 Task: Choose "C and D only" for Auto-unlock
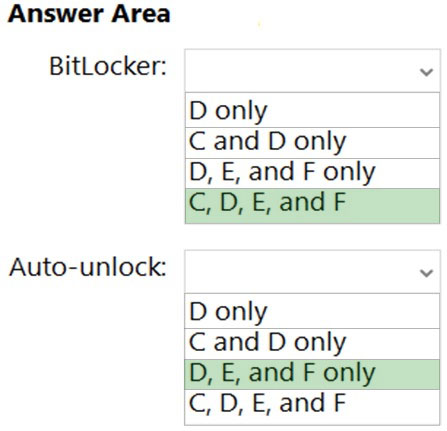click(x=312, y=344)
